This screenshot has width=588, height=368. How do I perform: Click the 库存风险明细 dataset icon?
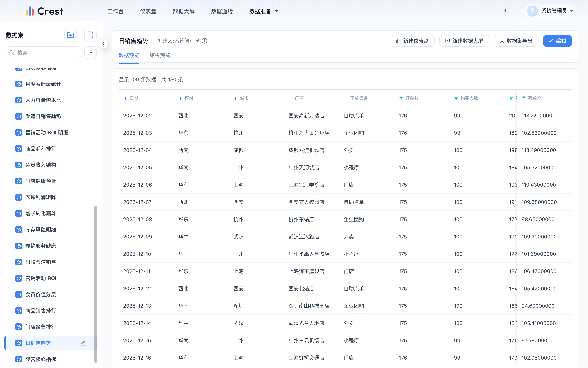pos(19,229)
